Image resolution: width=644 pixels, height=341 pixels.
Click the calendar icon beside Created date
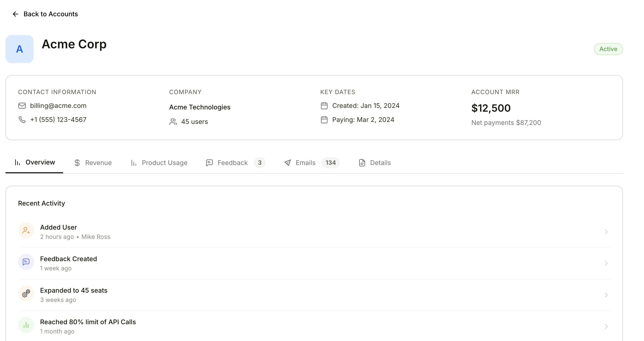point(324,106)
